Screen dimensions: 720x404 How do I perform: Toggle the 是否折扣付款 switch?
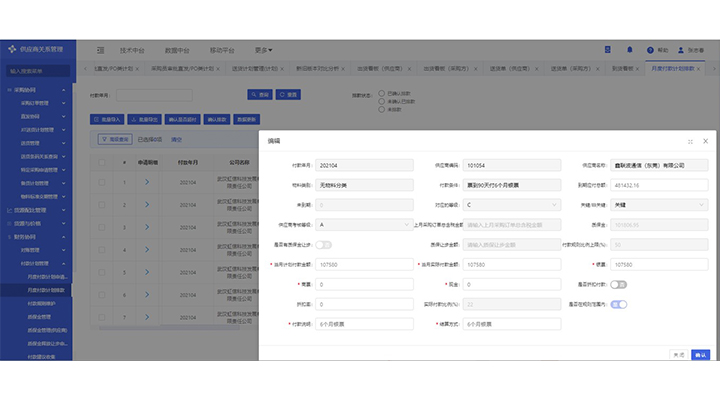pyautogui.click(x=619, y=284)
